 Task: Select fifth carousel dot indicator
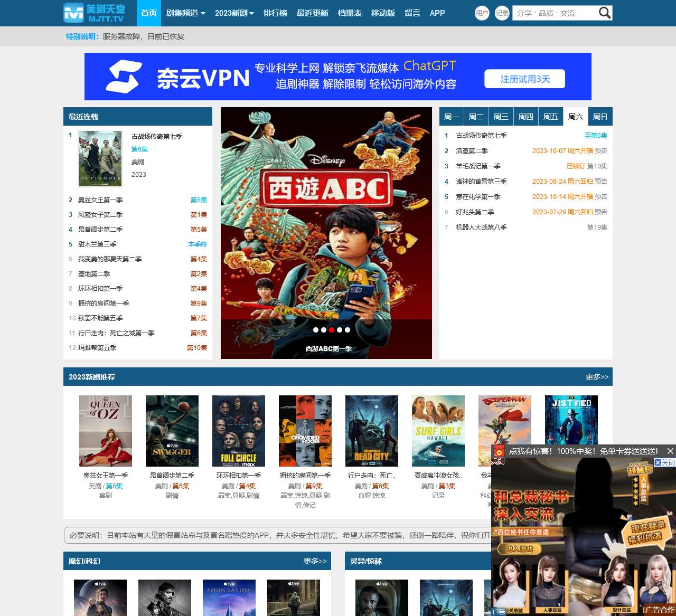click(348, 330)
